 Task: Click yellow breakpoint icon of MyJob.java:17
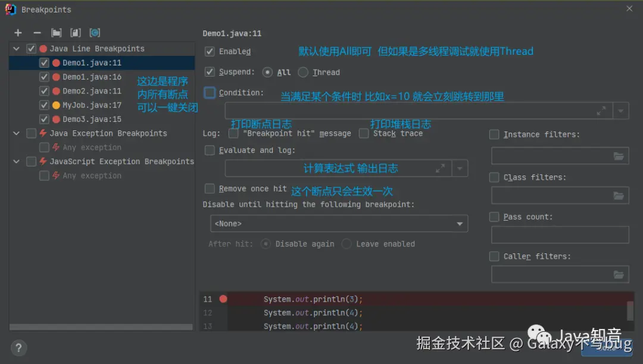tap(56, 105)
